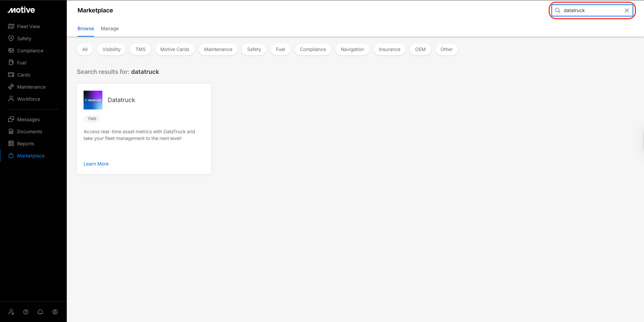644x322 pixels.
Task: Open the help question mark icon
Action: coord(26,312)
